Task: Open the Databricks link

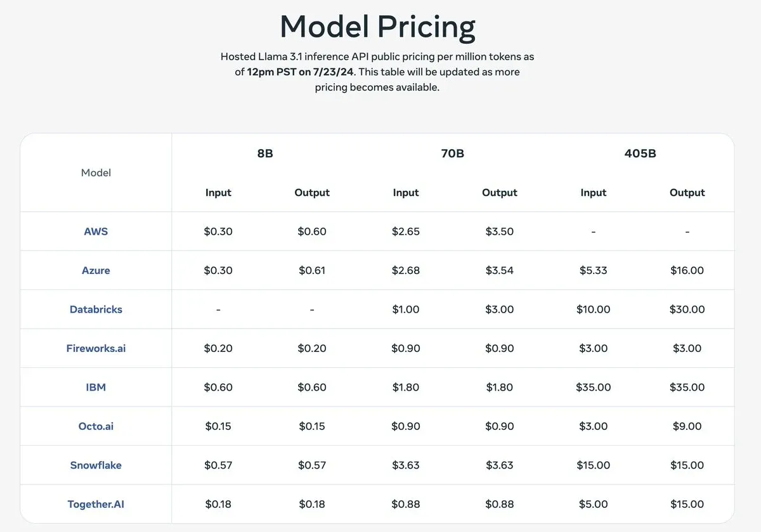Action: 96,309
